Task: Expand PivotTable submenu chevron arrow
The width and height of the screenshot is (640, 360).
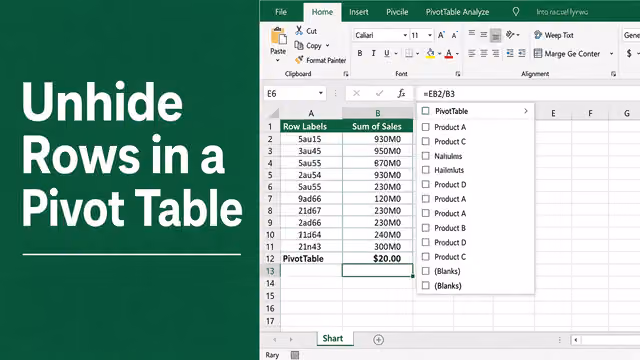Action: pos(526,111)
